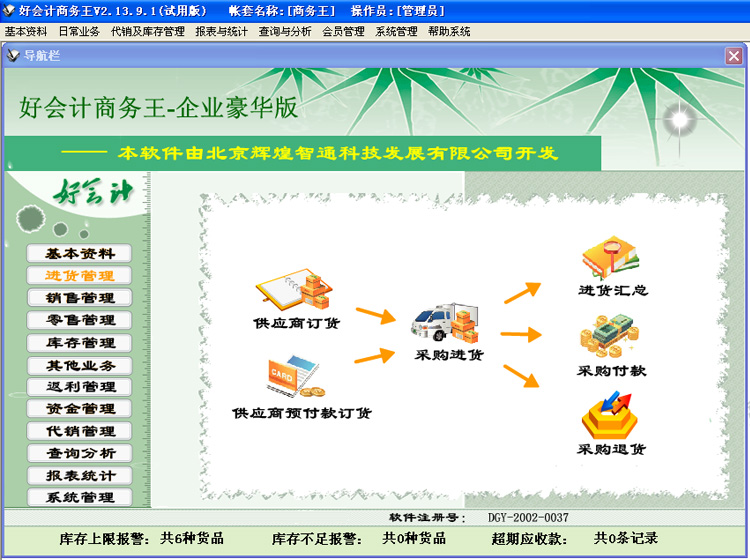Click the 好会计商务王-企业豪华版 banner title
Screen dimensions: 750x560
point(159,108)
